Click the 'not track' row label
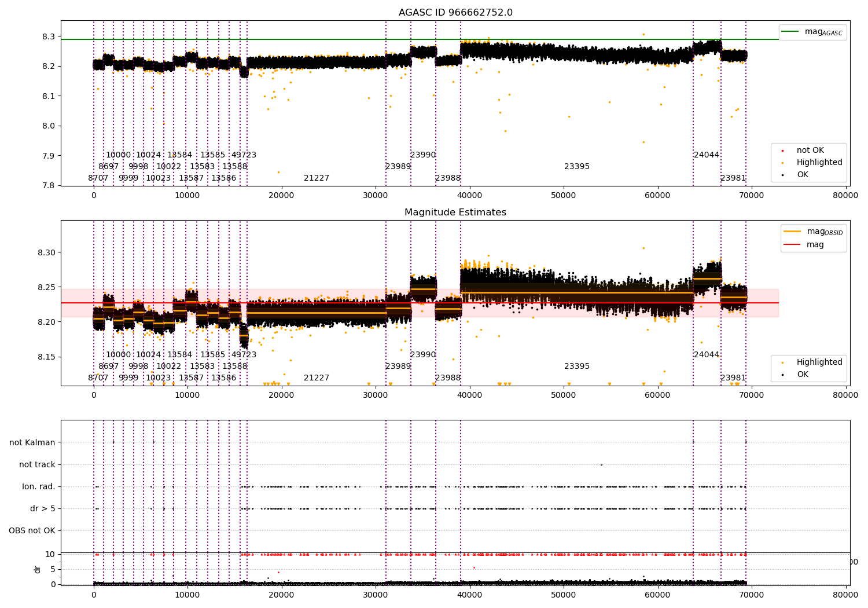The height and width of the screenshot is (608, 868). pos(37,464)
